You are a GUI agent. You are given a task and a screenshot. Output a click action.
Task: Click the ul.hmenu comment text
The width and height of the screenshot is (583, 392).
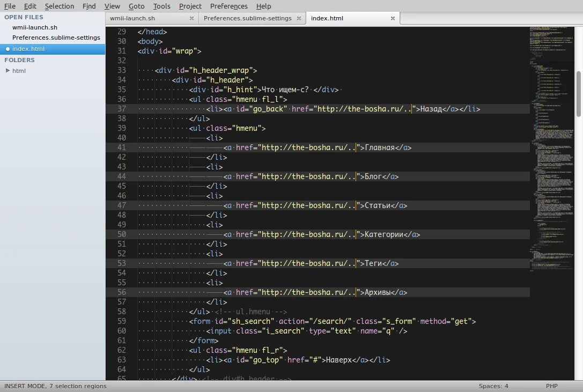tap(250, 312)
